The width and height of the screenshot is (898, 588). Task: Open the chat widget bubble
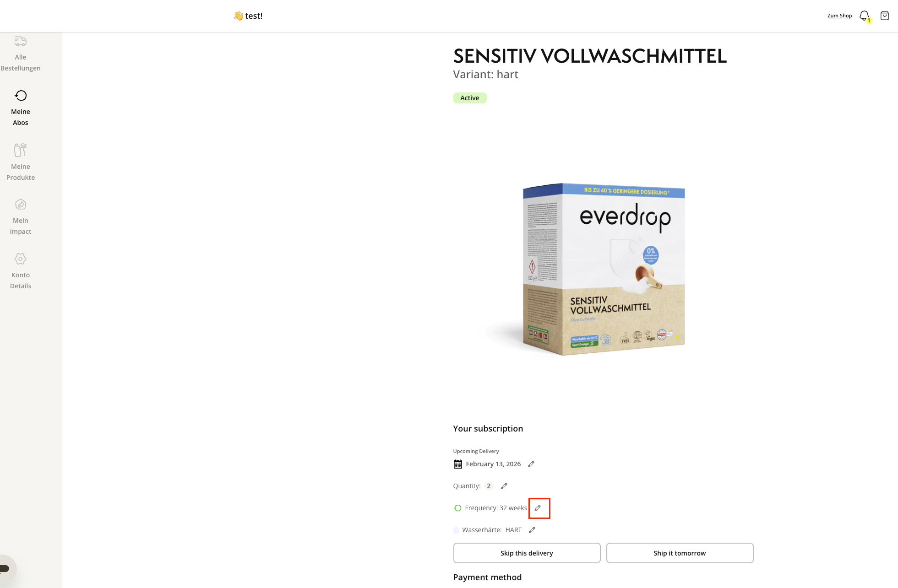coord(5,569)
